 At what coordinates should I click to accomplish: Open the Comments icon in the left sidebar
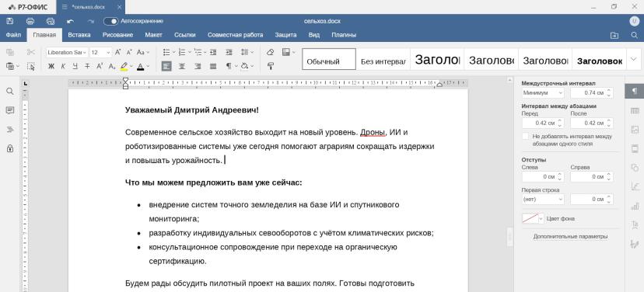tap(10, 110)
